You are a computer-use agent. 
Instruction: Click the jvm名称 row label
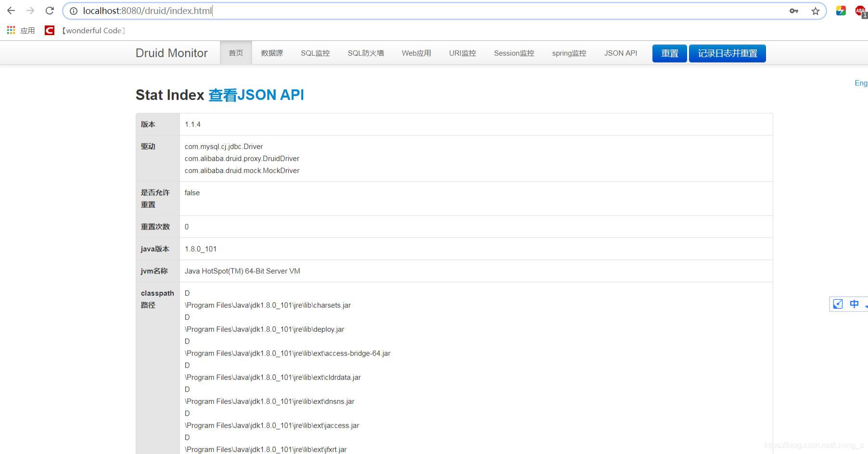pos(154,271)
